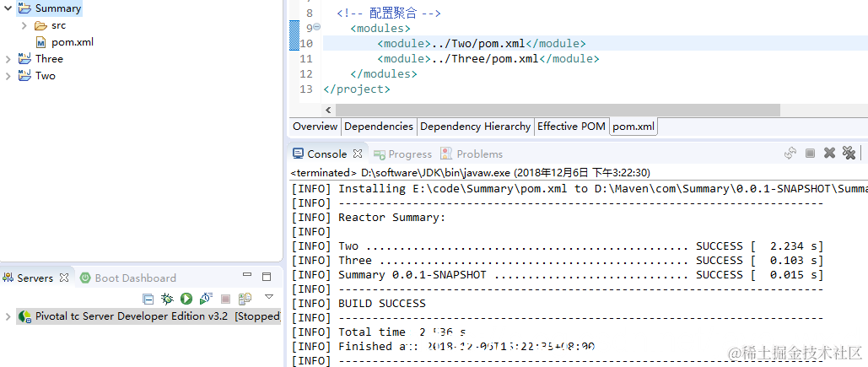
Task: Click the BUILD SUCCESS console line
Action: click(382, 304)
